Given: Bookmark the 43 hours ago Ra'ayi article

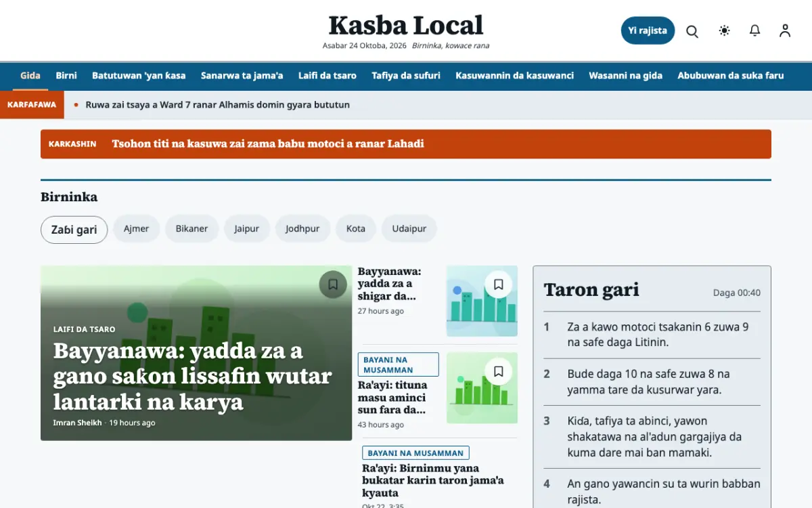Looking at the screenshot, I should 499,371.
